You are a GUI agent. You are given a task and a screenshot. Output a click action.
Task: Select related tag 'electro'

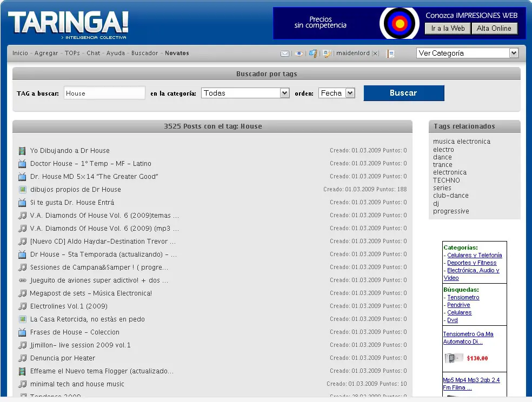(x=443, y=150)
